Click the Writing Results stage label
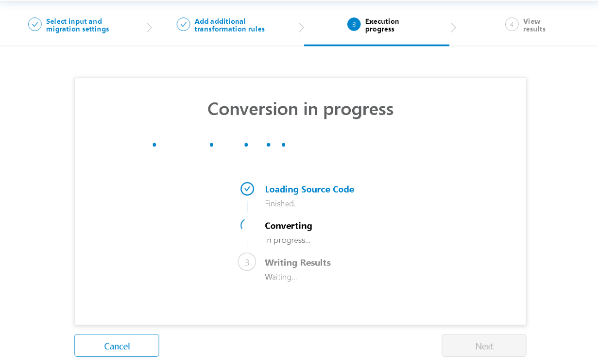This screenshot has height=364, width=598. click(297, 263)
